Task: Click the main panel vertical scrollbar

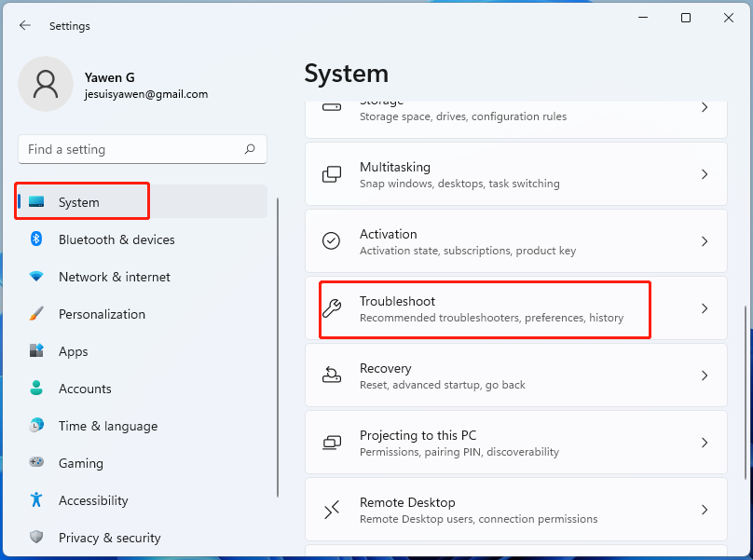Action: click(746, 391)
